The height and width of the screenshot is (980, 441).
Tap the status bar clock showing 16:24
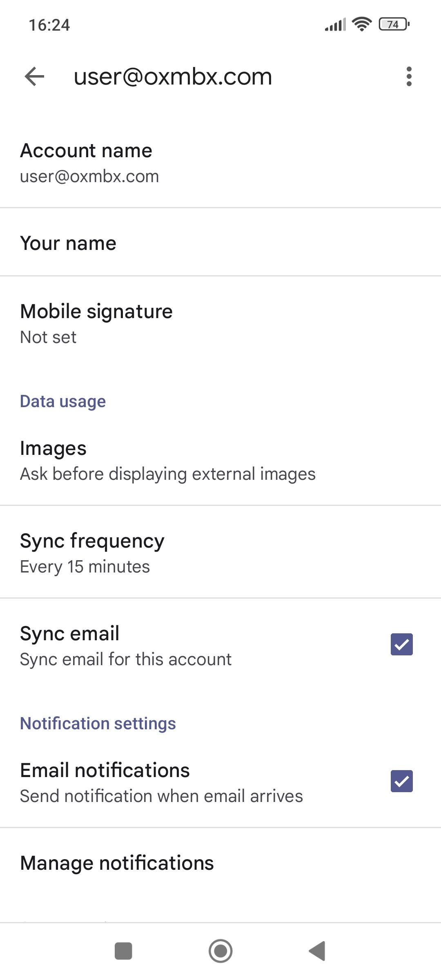[49, 25]
